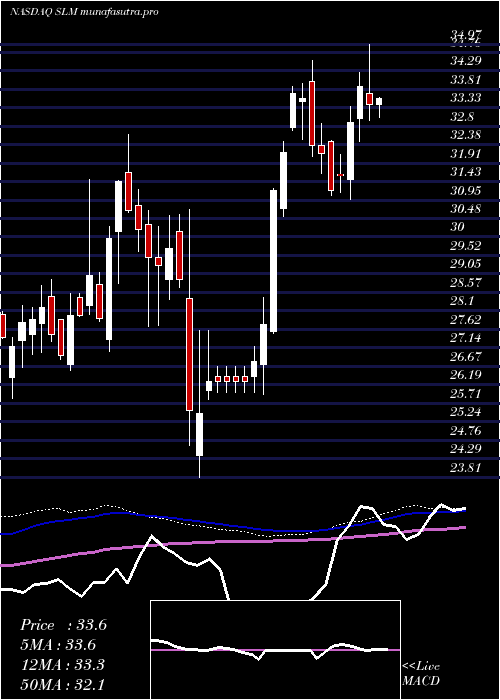Select the 24.76 price axis label

tap(466, 431)
